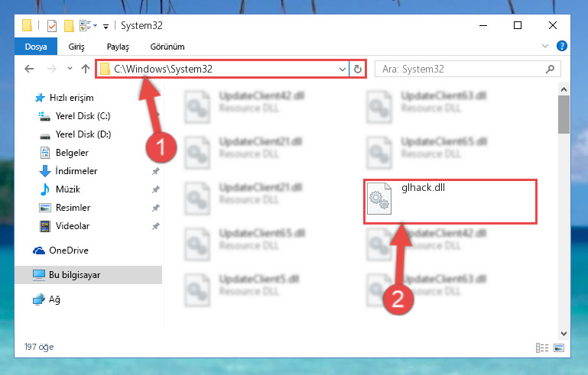Screen dimensions: 588x375
Task: Click the search magnifier icon
Action: 550,70
